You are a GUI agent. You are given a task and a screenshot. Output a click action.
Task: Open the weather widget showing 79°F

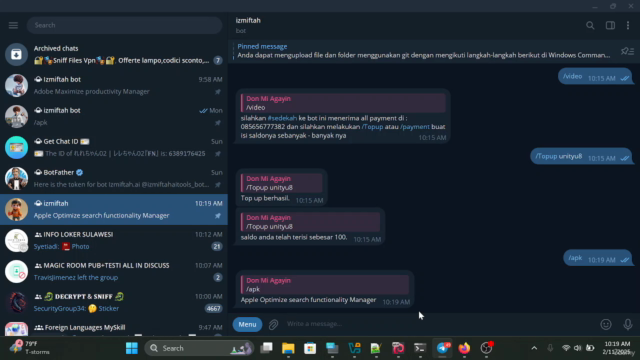click(30, 347)
